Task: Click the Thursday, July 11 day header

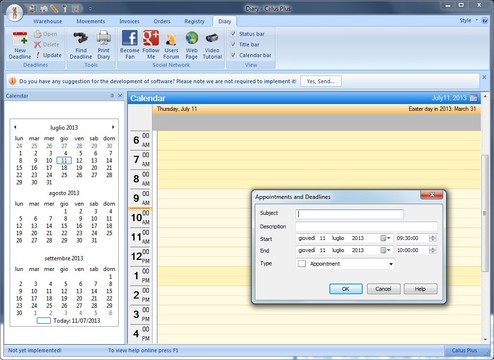Action: [x=177, y=109]
